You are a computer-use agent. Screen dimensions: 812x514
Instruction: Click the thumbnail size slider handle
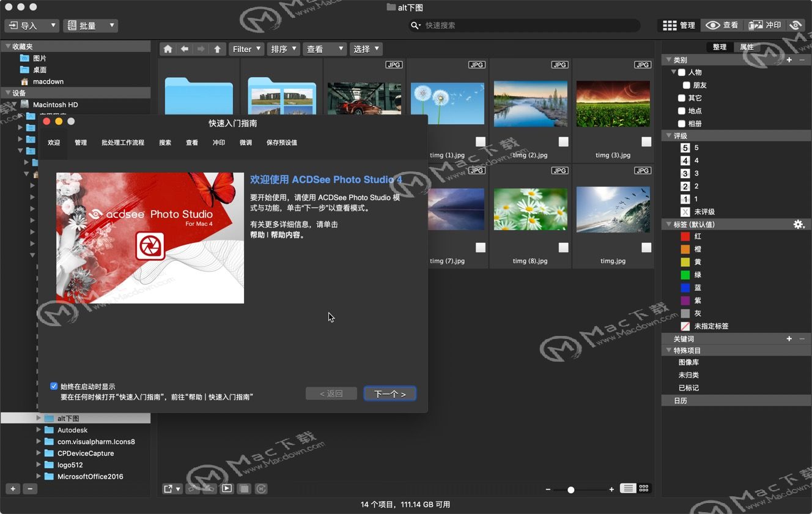pyautogui.click(x=570, y=490)
